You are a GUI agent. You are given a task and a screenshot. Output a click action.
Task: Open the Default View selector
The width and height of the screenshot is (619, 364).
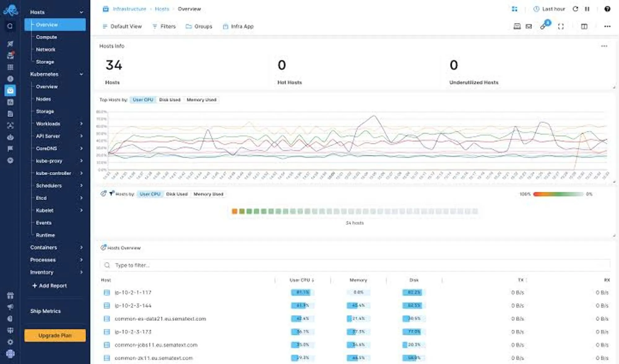122,27
